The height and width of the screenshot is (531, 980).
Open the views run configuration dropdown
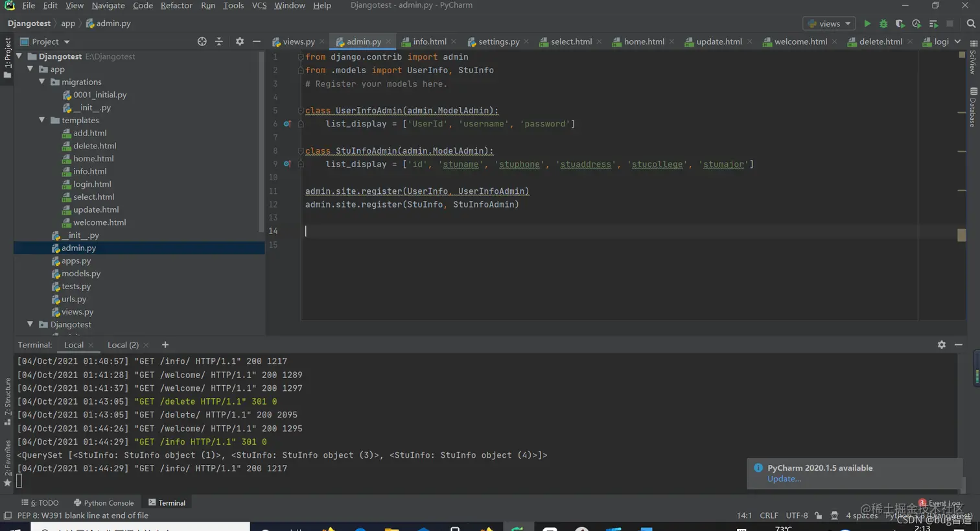tap(830, 23)
